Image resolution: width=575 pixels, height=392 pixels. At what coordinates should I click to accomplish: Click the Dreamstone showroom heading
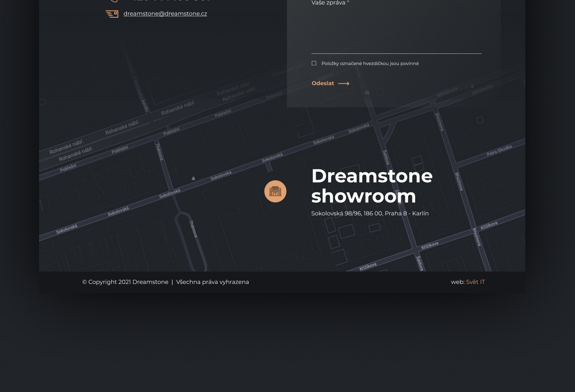point(371,186)
